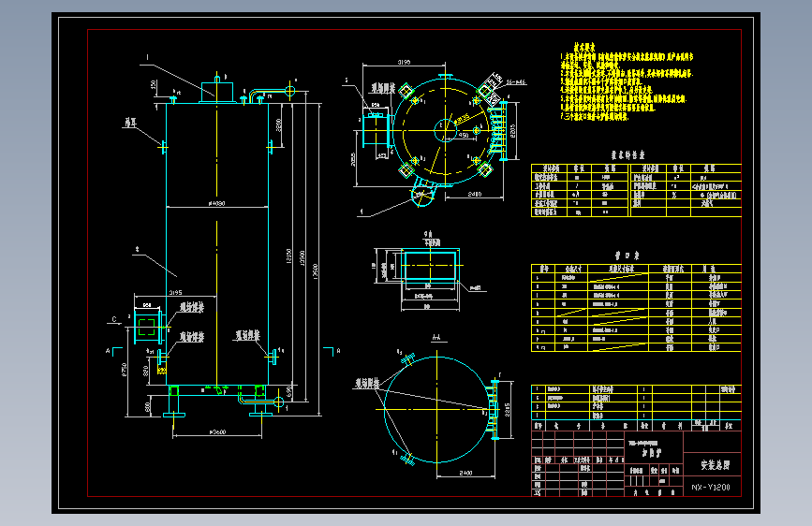Select the central circle in top plan view
Image resolution: width=812 pixels, height=526 pixels.
click(445, 129)
